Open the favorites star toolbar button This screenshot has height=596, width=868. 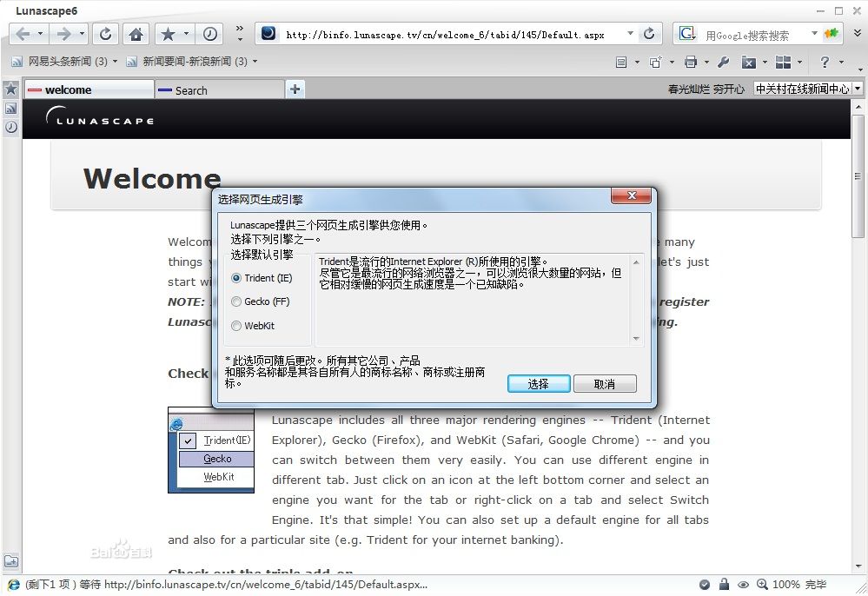pos(168,34)
